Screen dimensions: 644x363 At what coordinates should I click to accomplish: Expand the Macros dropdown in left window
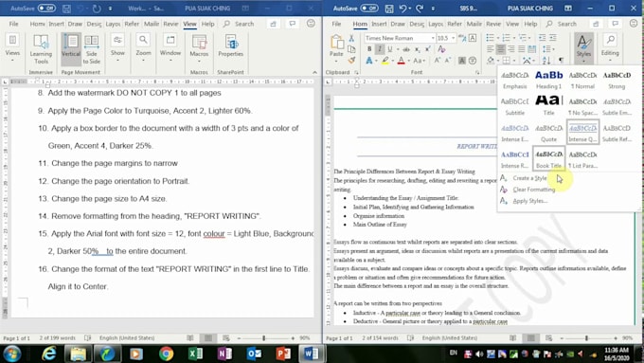(x=199, y=49)
